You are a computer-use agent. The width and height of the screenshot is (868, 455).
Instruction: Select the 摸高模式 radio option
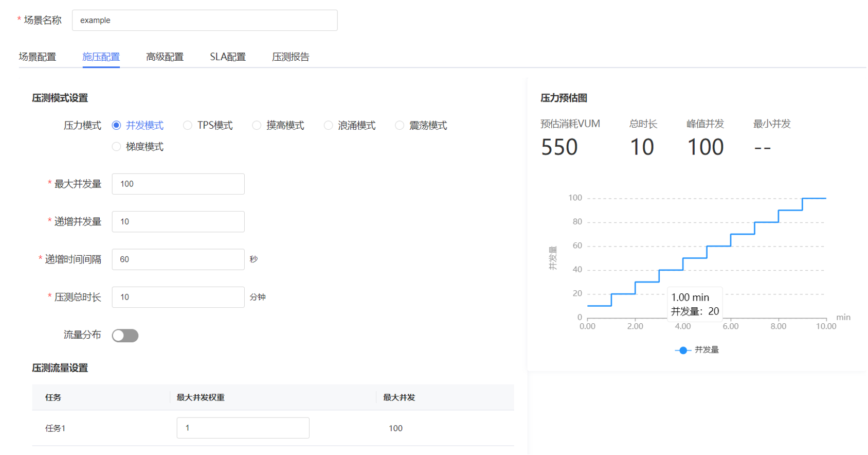coord(257,126)
